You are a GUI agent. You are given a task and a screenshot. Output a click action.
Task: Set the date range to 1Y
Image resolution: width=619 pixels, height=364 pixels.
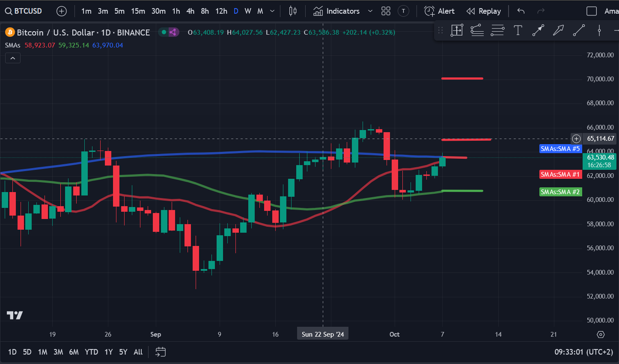click(x=109, y=352)
